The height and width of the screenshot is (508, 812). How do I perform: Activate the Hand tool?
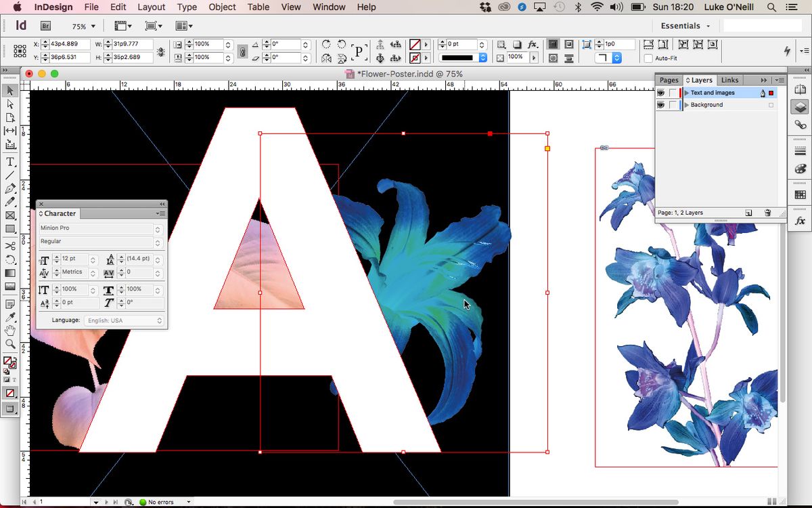[9, 329]
